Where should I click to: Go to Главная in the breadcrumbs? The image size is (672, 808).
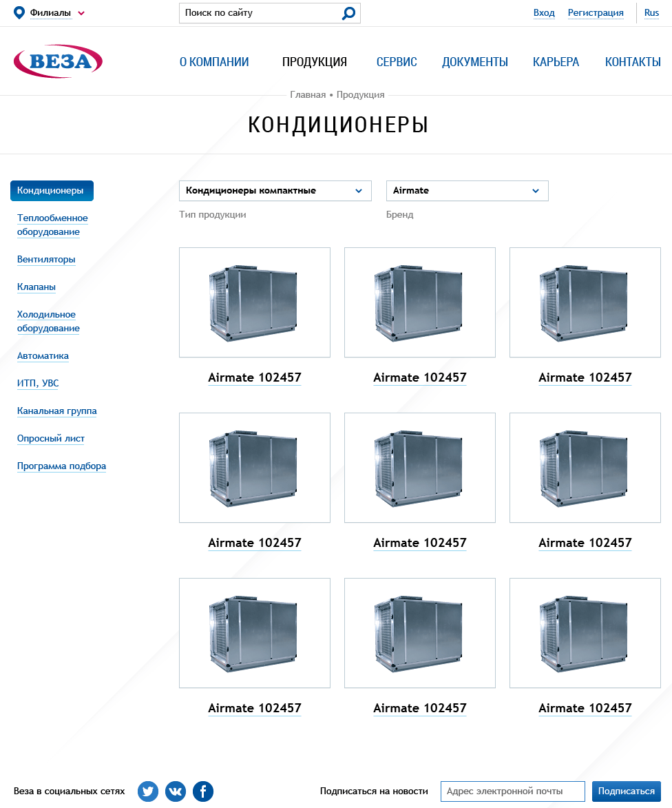click(308, 95)
